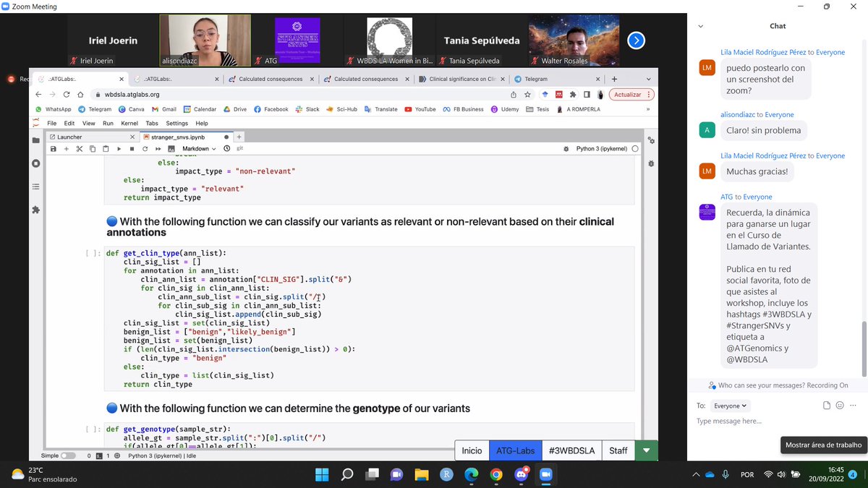Open the Run menu

(108, 124)
